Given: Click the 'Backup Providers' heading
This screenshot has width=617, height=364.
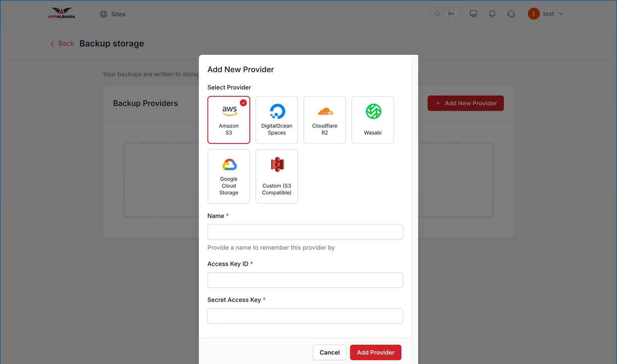Looking at the screenshot, I should [145, 103].
